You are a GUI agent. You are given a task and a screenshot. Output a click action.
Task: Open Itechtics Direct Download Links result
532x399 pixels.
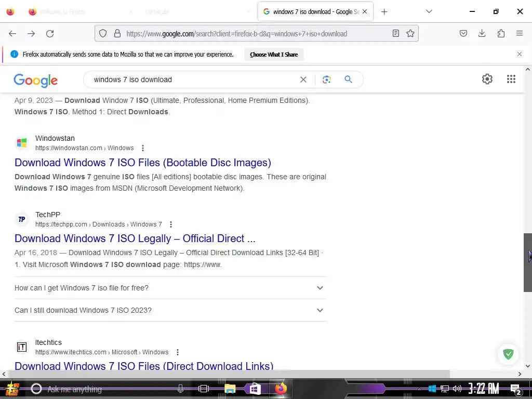coord(144,366)
